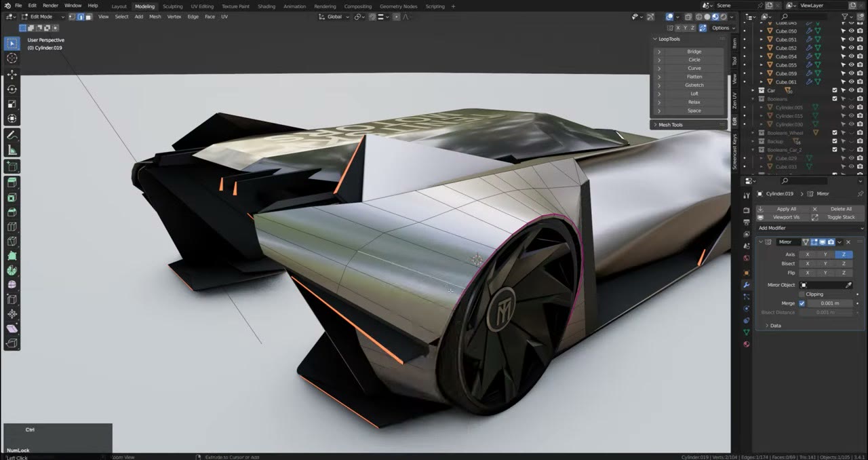
Task: Select the Extrude Region tool
Action: [x=12, y=183]
